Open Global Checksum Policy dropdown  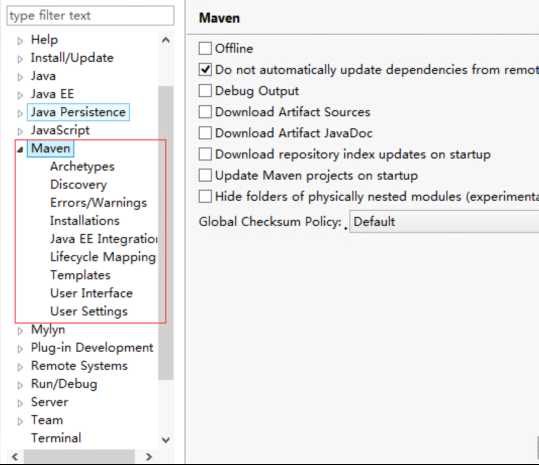click(x=444, y=222)
